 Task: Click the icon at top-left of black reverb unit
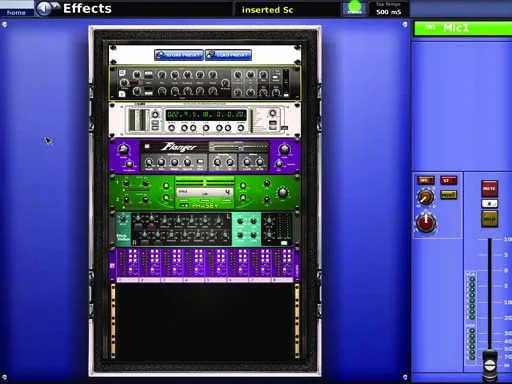coord(122,73)
